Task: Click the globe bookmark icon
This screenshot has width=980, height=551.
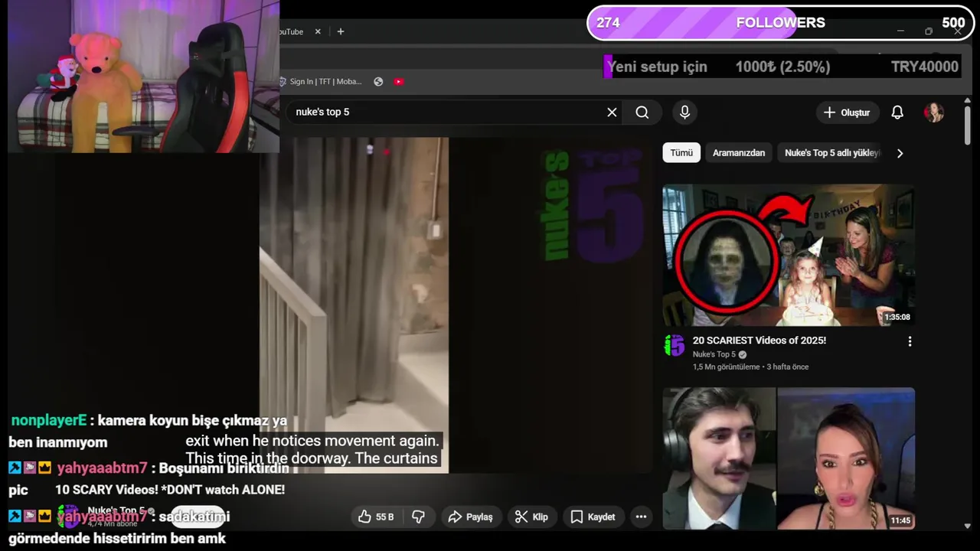Action: click(378, 81)
